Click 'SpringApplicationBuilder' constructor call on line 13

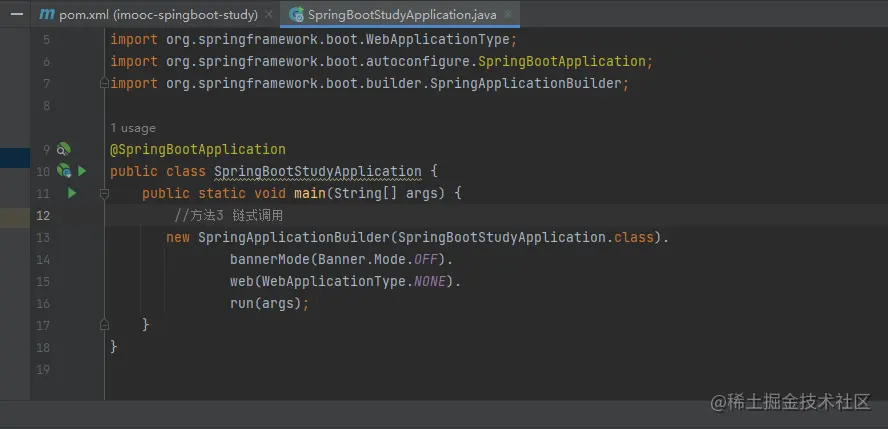(x=294, y=237)
